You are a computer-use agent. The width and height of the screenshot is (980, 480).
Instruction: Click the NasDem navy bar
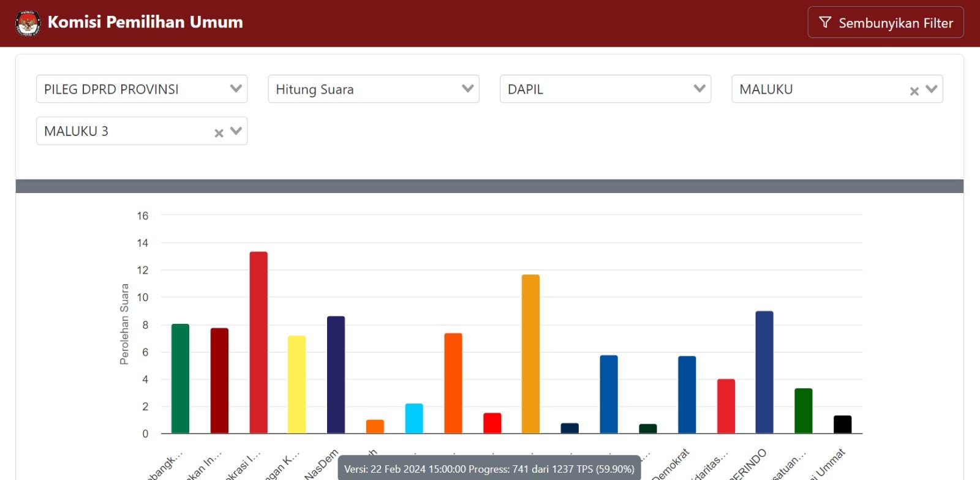coord(336,375)
